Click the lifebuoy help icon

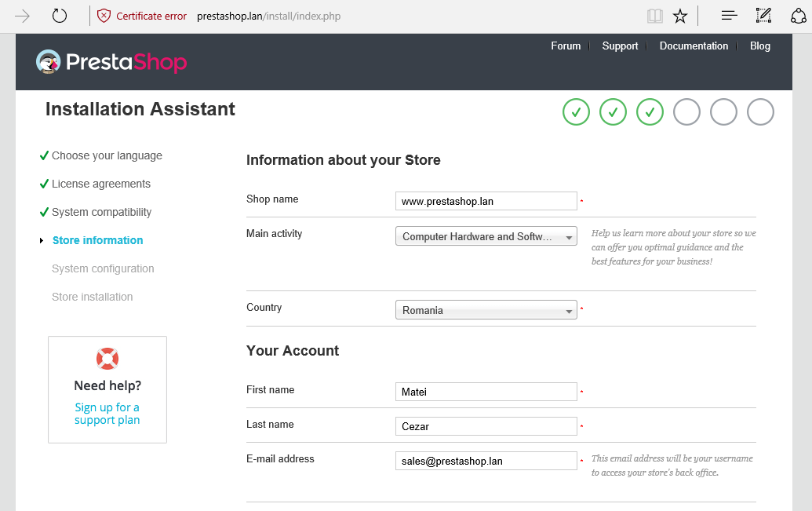[x=107, y=359]
